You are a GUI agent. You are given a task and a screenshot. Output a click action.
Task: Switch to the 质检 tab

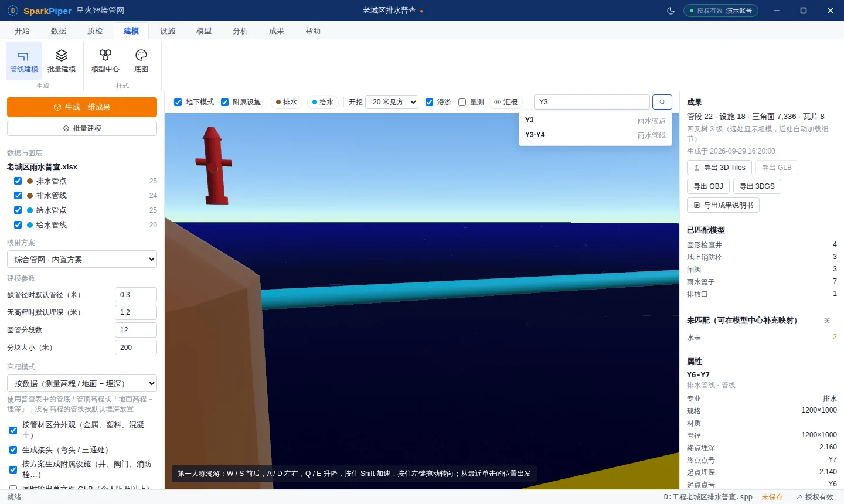tap(95, 30)
